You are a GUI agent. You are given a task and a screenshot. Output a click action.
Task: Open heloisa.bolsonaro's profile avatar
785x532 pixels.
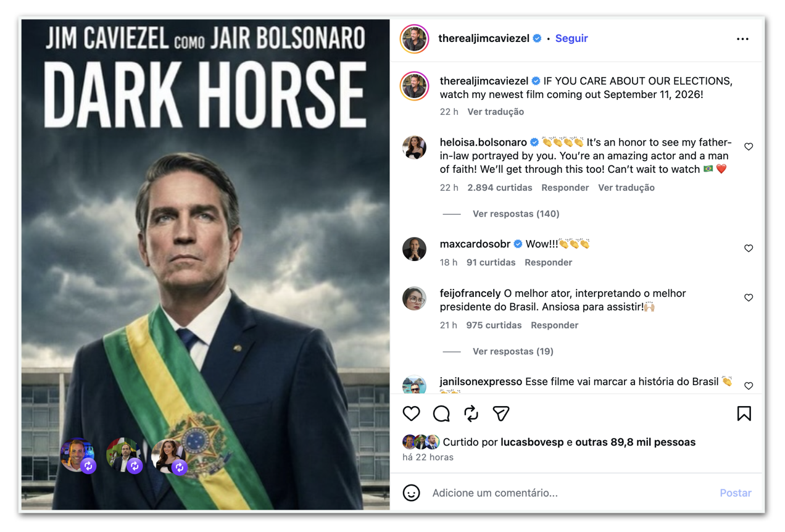(414, 148)
